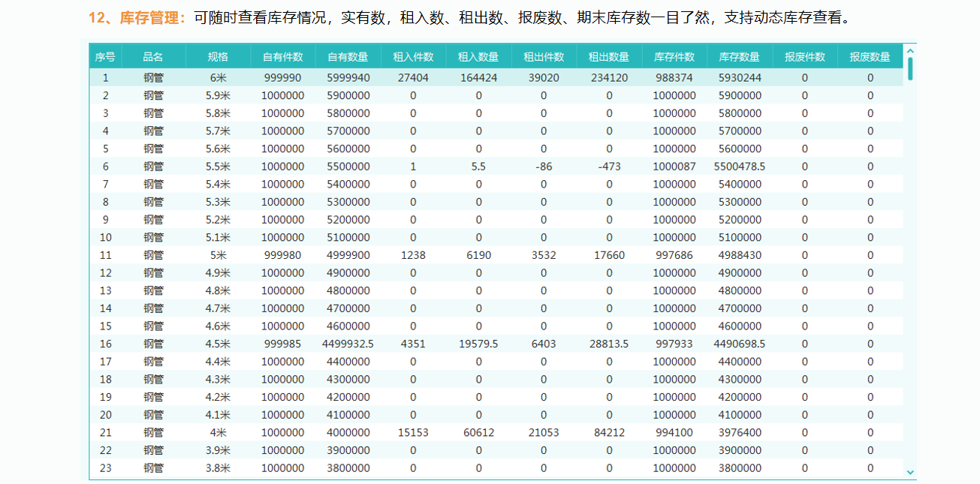Click the vertical scrollbar thumb of the table

tap(910, 68)
